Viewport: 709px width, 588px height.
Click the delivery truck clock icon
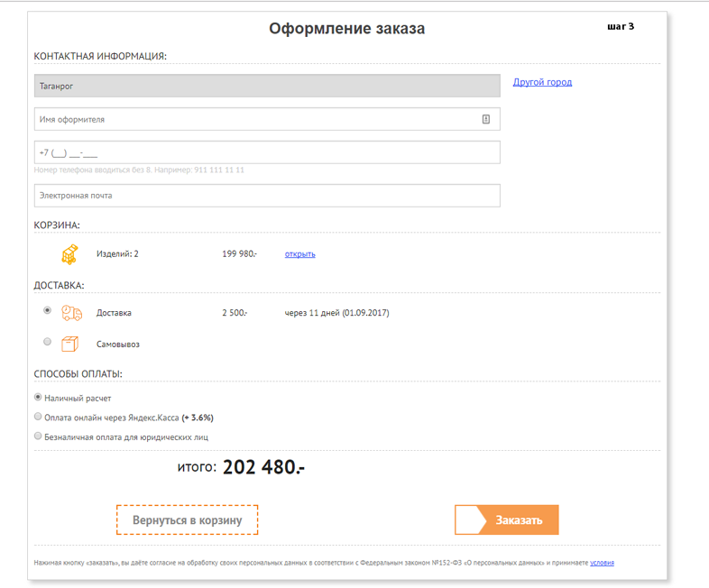pyautogui.click(x=71, y=313)
